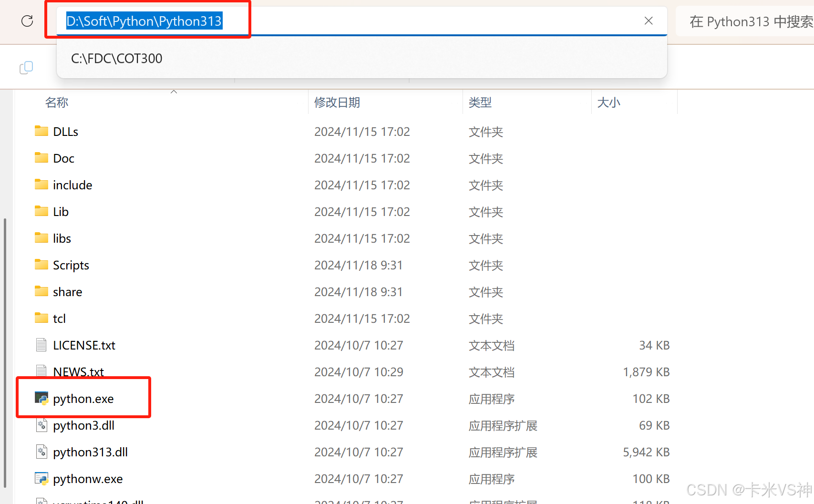Select the tcl folder icon
The width and height of the screenshot is (814, 504).
pos(41,318)
